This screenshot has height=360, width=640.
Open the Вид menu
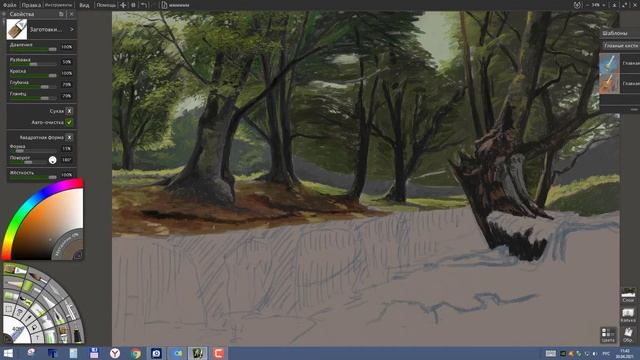[x=84, y=5]
